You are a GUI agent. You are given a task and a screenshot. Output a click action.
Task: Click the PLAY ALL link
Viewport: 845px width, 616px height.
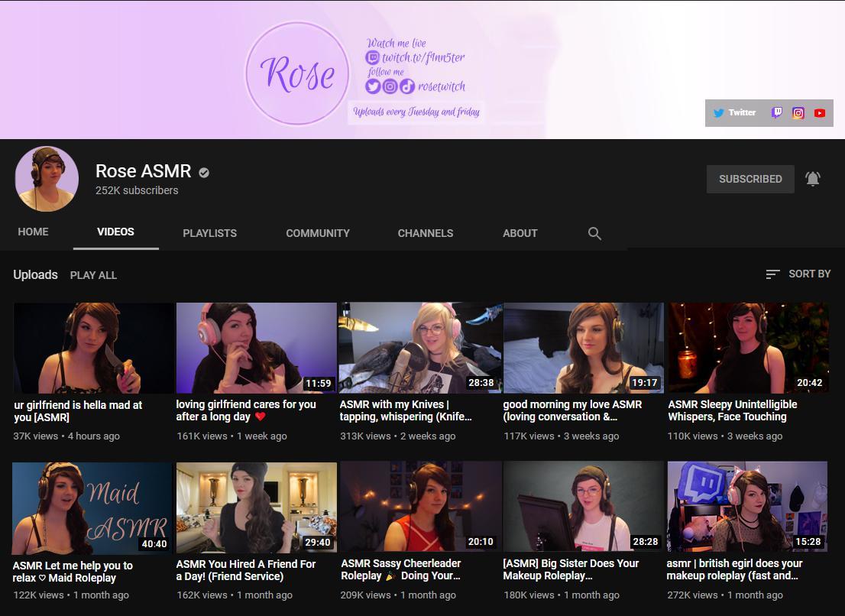pos(93,275)
